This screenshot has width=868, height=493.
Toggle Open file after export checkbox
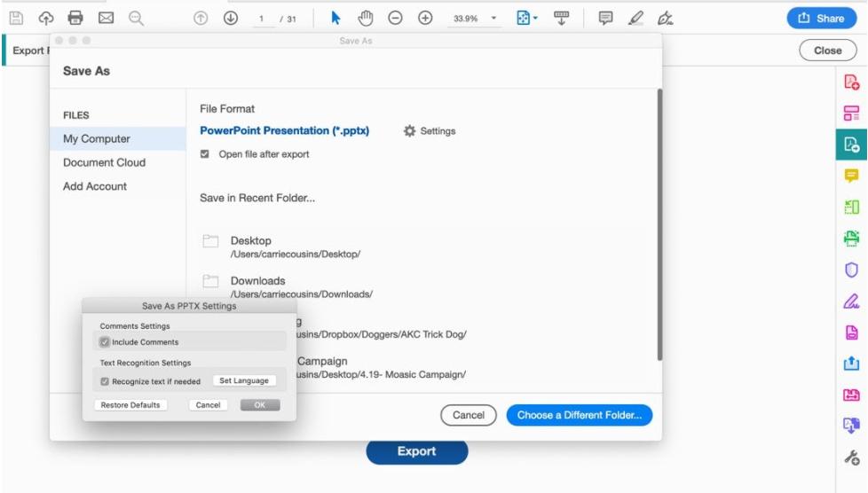(205, 153)
